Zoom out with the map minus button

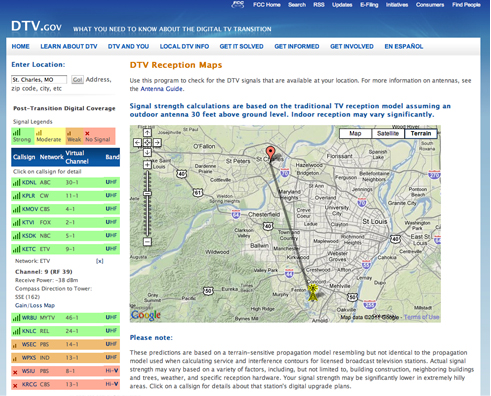[147, 242]
